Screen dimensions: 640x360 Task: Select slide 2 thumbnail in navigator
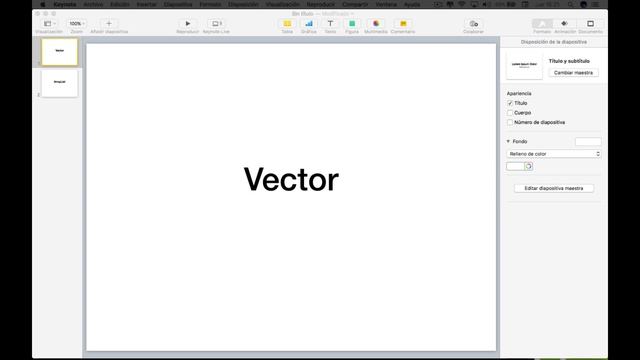point(60,83)
